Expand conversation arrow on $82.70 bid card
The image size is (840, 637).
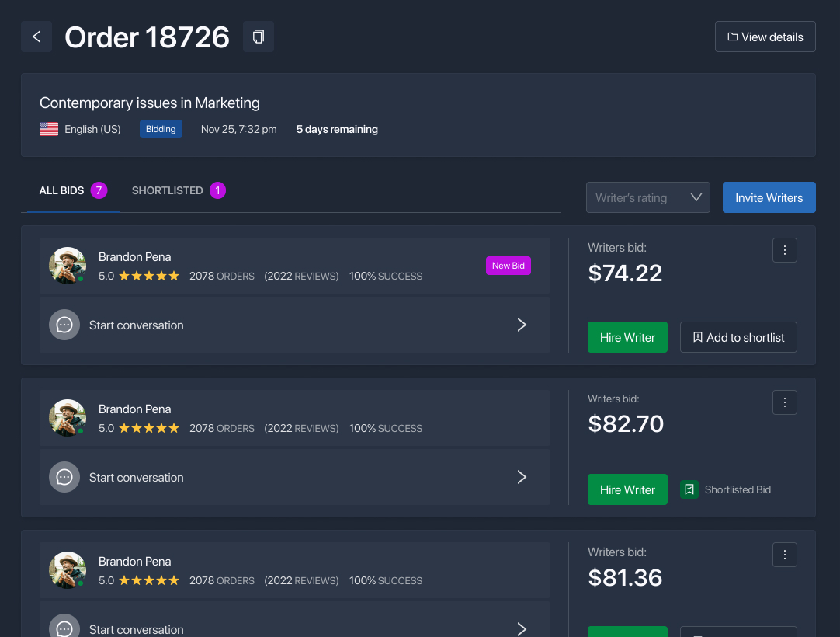click(x=522, y=477)
